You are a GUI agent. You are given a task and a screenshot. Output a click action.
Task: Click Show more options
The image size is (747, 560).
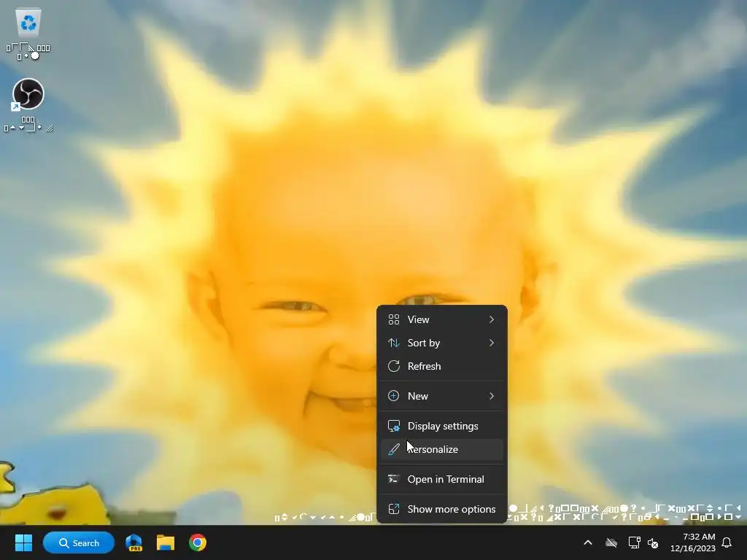441,510
